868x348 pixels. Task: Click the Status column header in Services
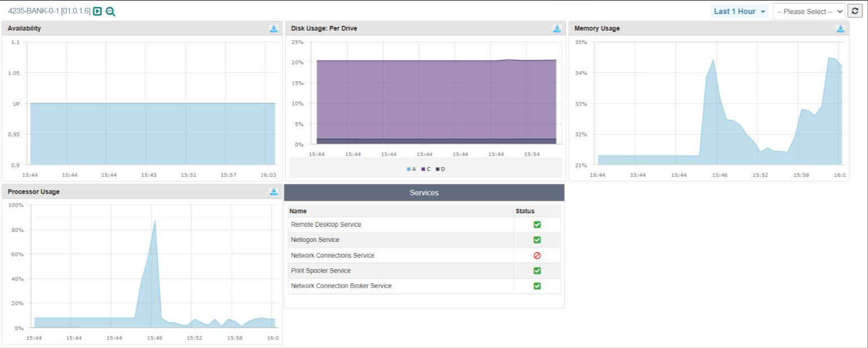(x=525, y=211)
